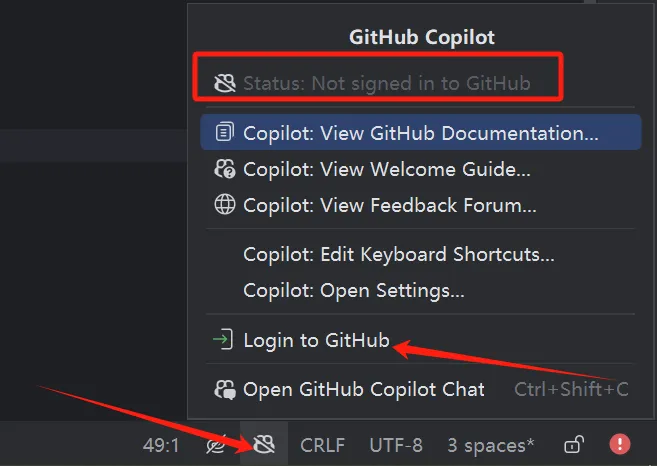Open Copilot: View GitHub Documentation
The height and width of the screenshot is (466, 657).
click(x=420, y=133)
